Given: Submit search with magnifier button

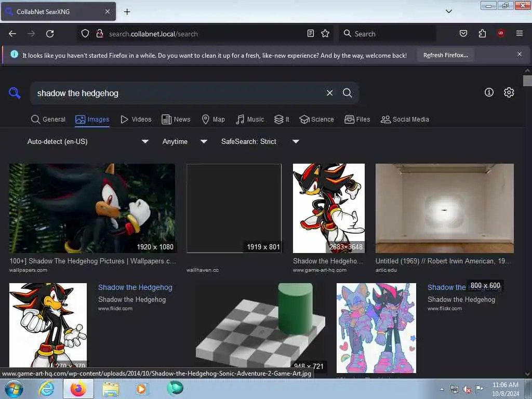Looking at the screenshot, I should coord(347,92).
